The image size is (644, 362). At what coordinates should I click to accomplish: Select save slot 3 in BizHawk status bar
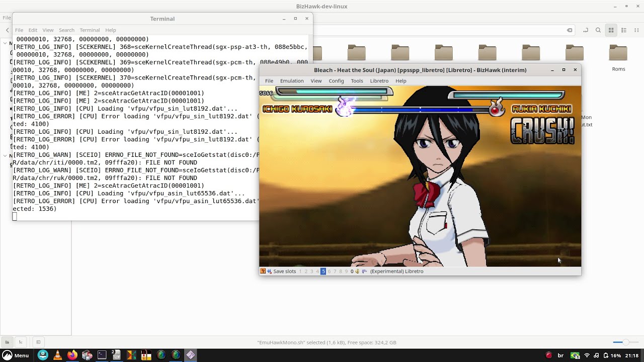click(x=312, y=271)
